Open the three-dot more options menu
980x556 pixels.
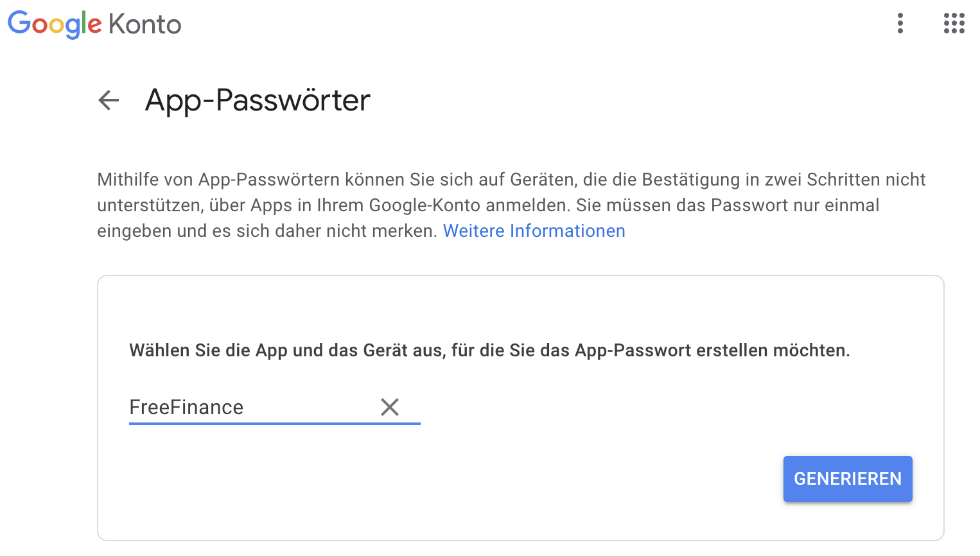tap(900, 24)
